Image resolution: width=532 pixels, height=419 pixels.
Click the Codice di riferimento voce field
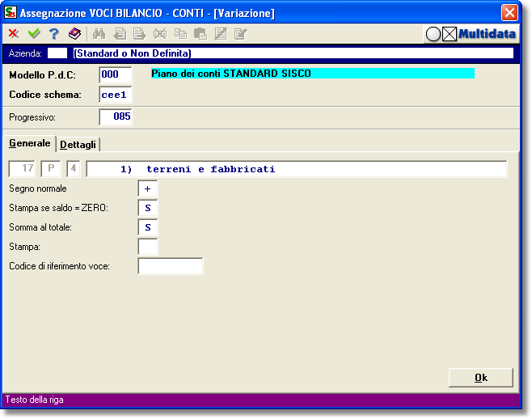pos(170,266)
